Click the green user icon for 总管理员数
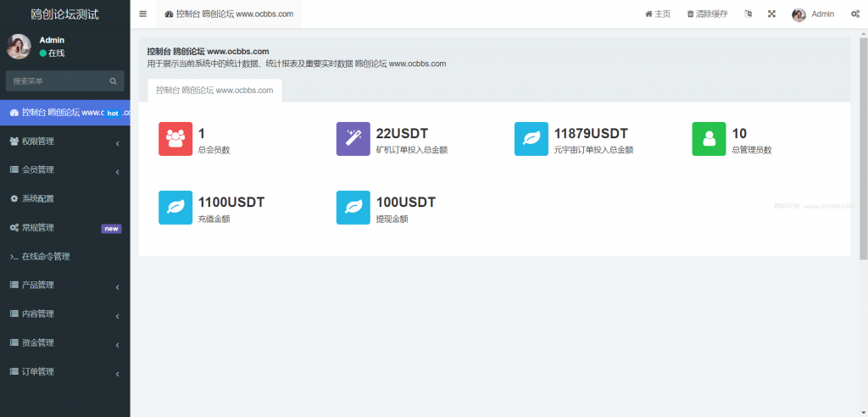The image size is (868, 417). click(x=709, y=139)
